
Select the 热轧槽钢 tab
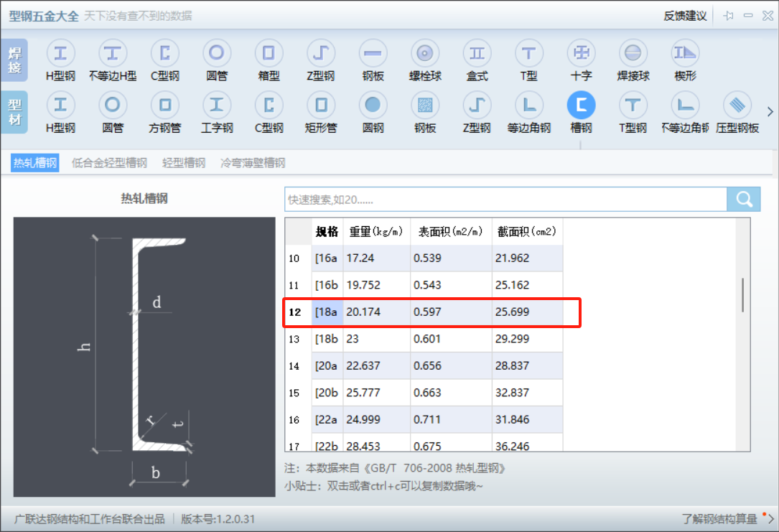(34, 163)
